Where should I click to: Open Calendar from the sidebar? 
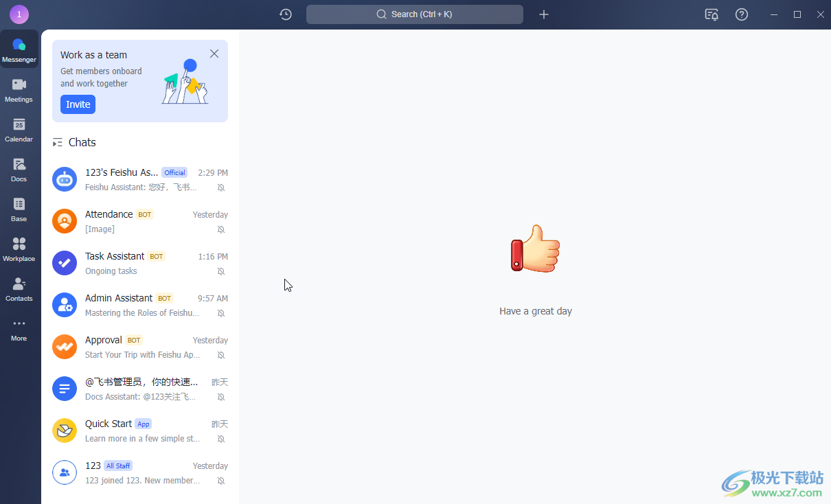[x=19, y=130]
